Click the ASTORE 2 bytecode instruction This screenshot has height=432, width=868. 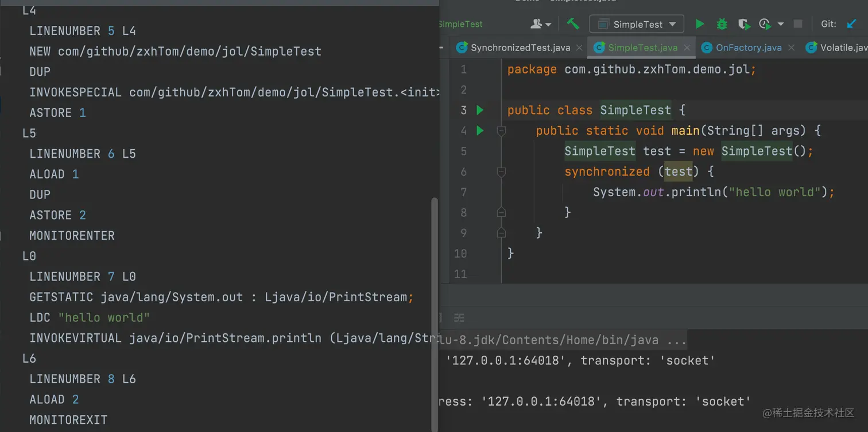point(57,215)
